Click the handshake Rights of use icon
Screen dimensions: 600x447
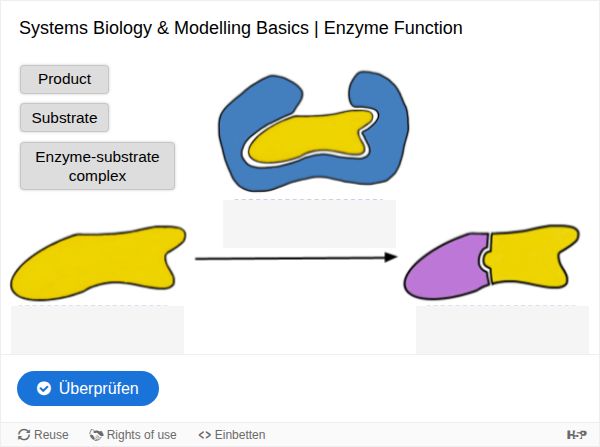[x=96, y=435]
